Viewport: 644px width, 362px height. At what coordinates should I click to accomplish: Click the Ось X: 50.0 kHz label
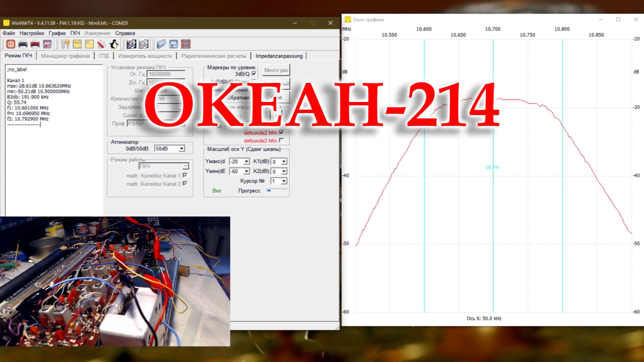[x=484, y=318]
